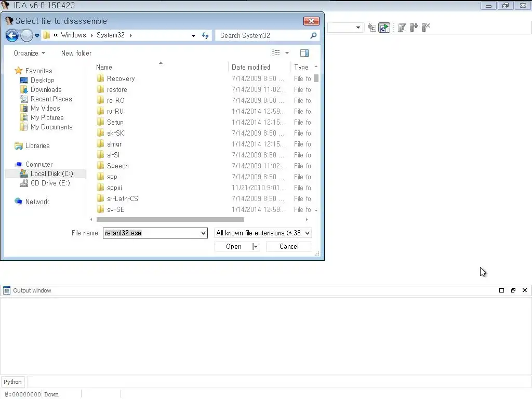The width and height of the screenshot is (532, 399).
Task: Open Favorites in the navigation pane
Action: coord(38,71)
